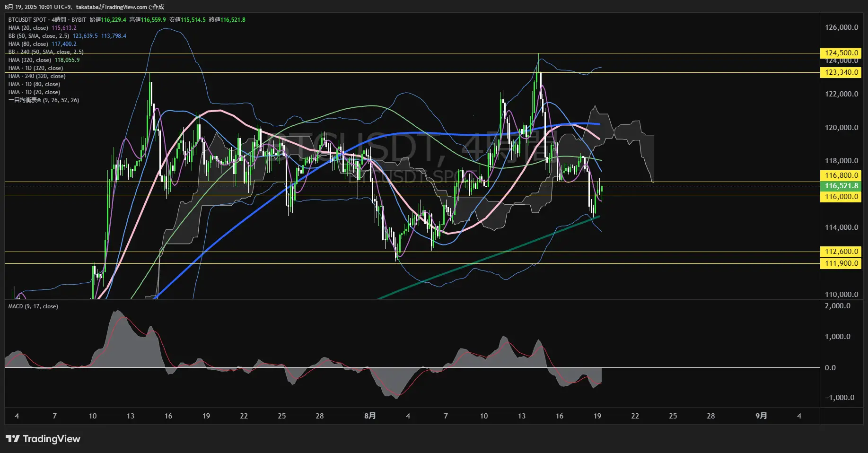Click the 116,800.0 yellow price label

click(841, 175)
